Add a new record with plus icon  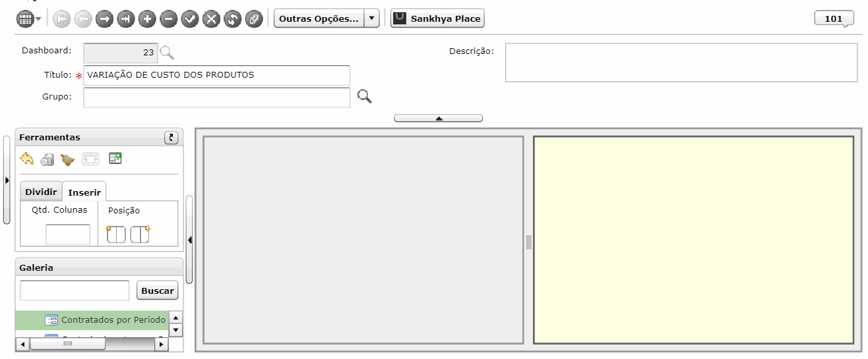147,19
